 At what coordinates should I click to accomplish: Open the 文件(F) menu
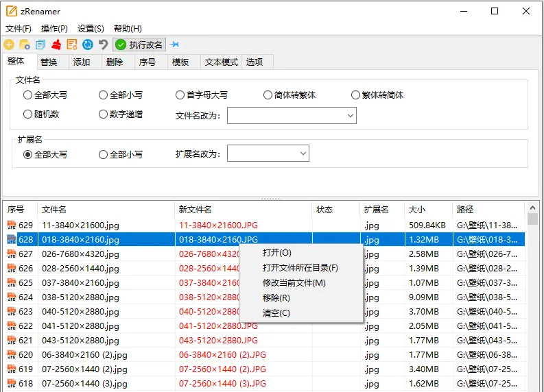[19, 28]
